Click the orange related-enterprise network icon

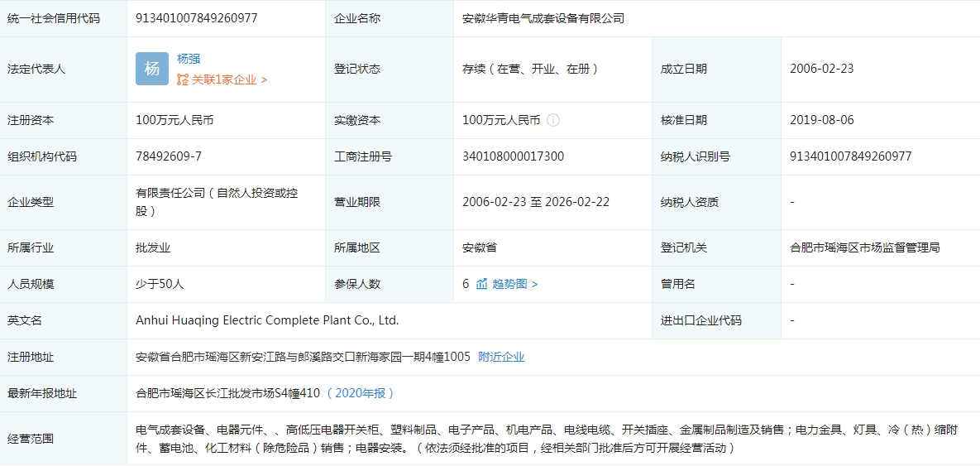183,79
